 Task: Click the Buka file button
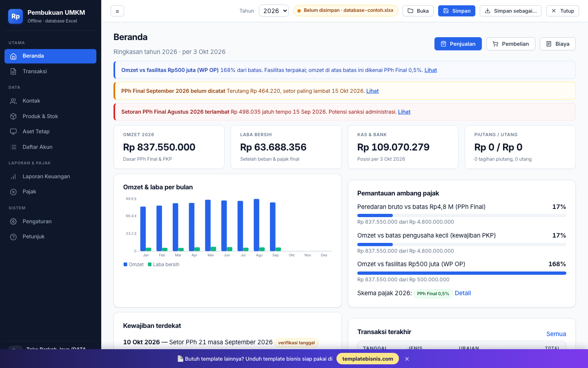pyautogui.click(x=418, y=11)
